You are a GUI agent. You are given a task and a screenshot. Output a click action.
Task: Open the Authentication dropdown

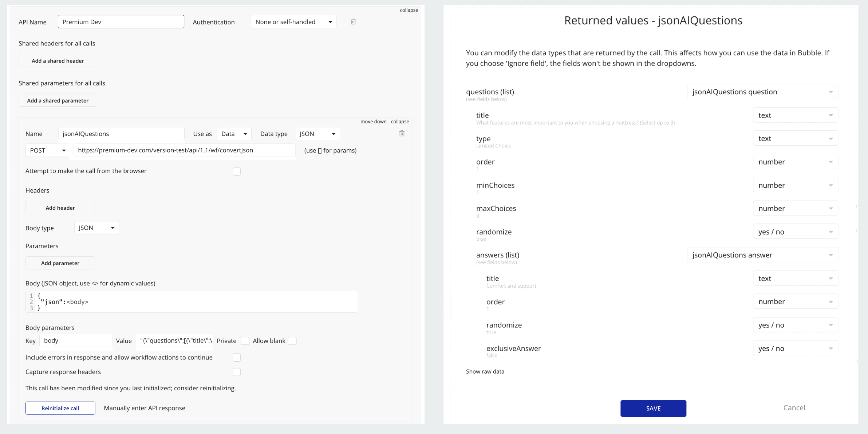pyautogui.click(x=293, y=22)
